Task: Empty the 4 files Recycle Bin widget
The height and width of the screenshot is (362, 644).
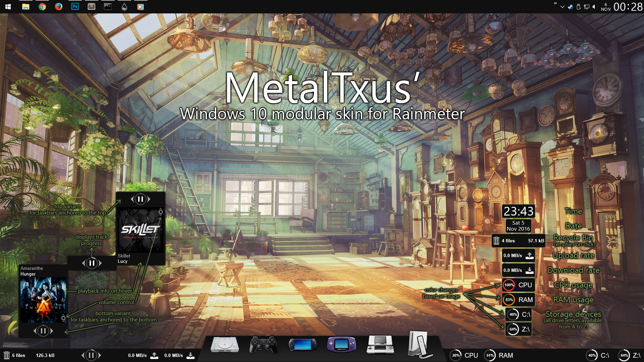Action: point(519,241)
